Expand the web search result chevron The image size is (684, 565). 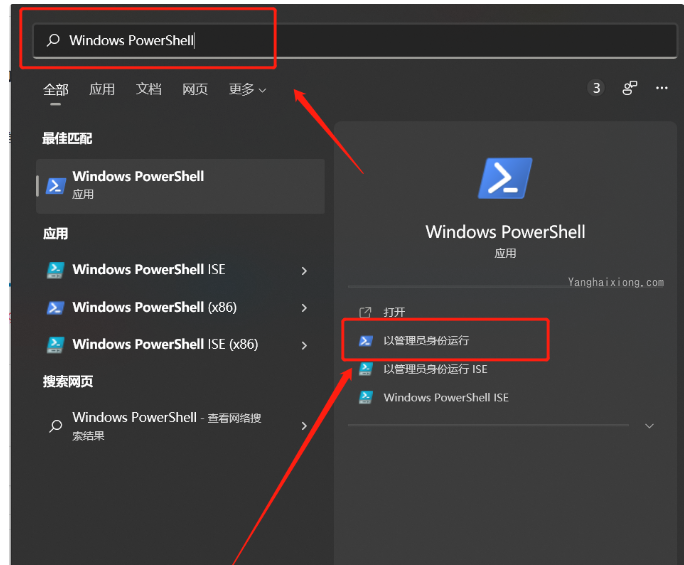pyautogui.click(x=304, y=426)
